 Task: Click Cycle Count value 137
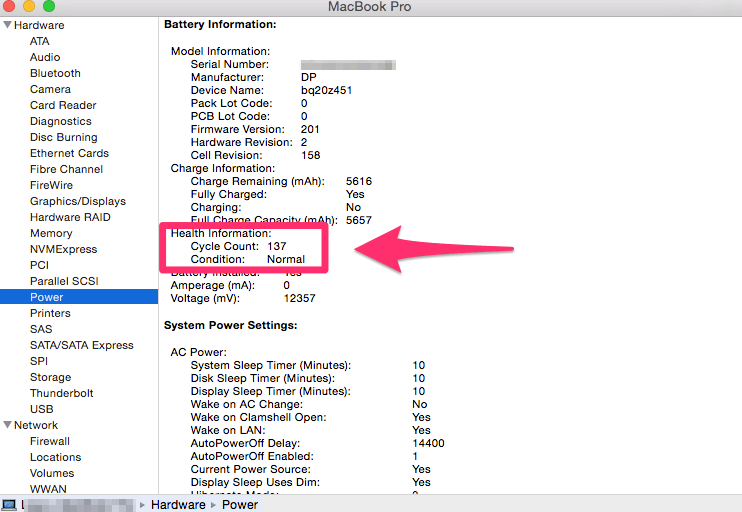277,246
